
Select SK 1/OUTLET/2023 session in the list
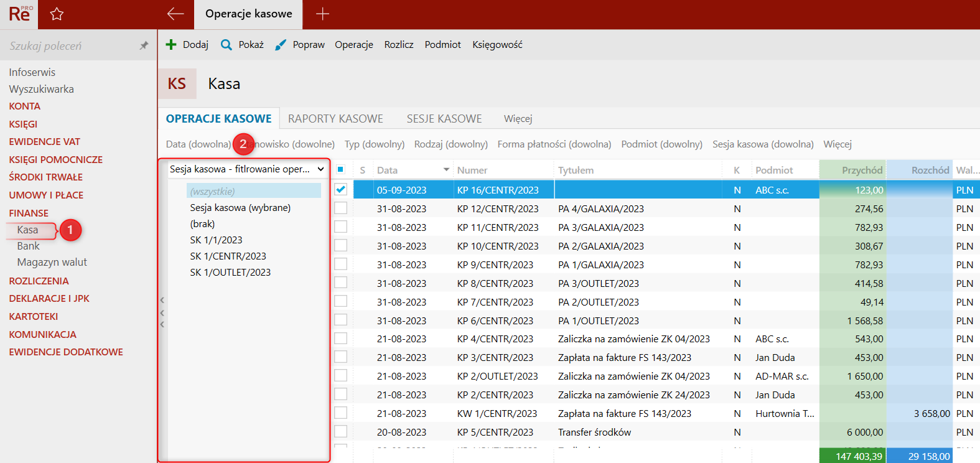click(230, 273)
